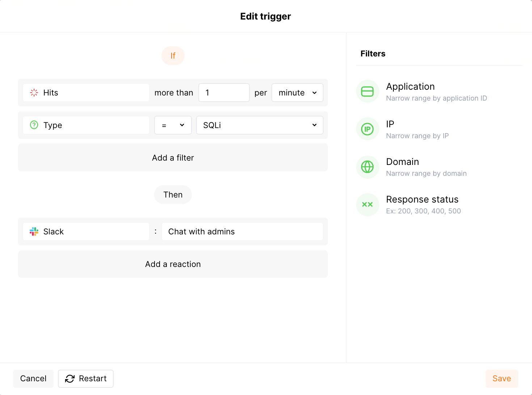Click the Type question mark icon
The image size is (532, 395).
coord(34,125)
